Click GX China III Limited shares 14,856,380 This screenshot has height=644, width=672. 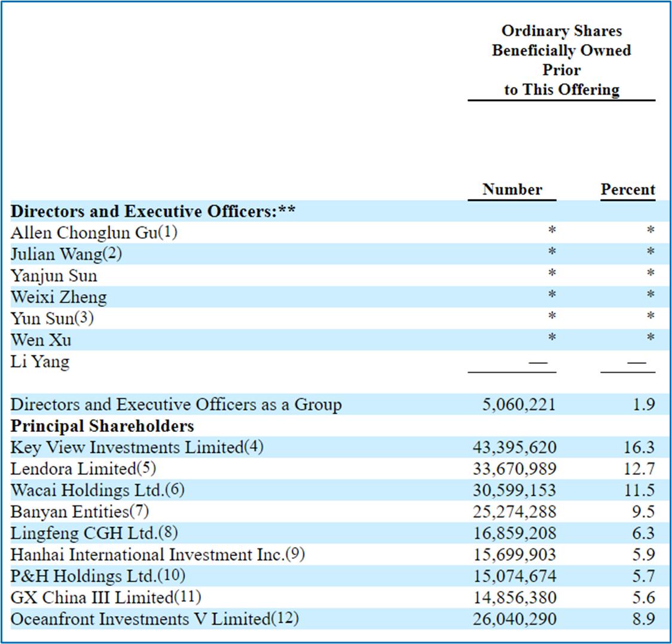point(514,597)
